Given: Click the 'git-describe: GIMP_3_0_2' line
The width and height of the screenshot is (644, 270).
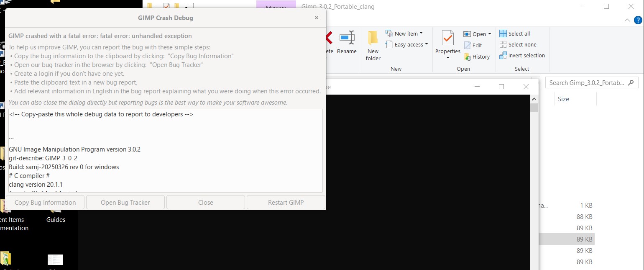Looking at the screenshot, I should click(43, 158).
